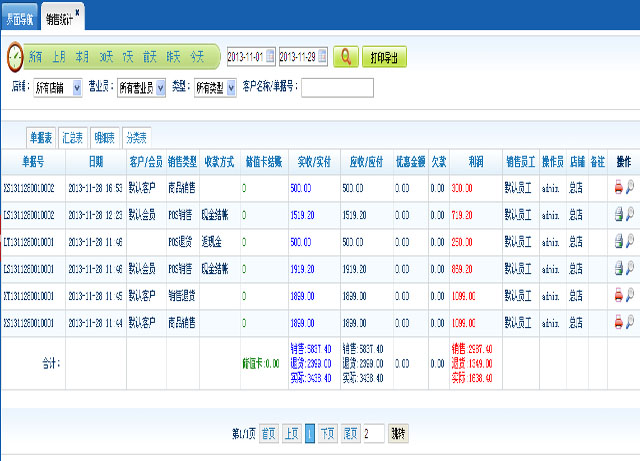Click the view details magnifier in last row
The width and height of the screenshot is (640, 461).
click(630, 321)
